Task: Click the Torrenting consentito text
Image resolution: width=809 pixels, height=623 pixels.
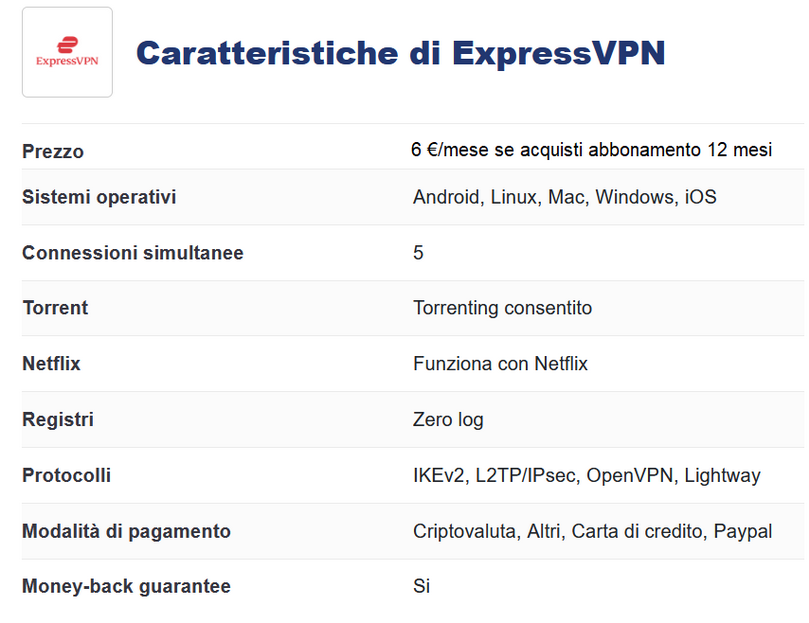Action: [503, 308]
